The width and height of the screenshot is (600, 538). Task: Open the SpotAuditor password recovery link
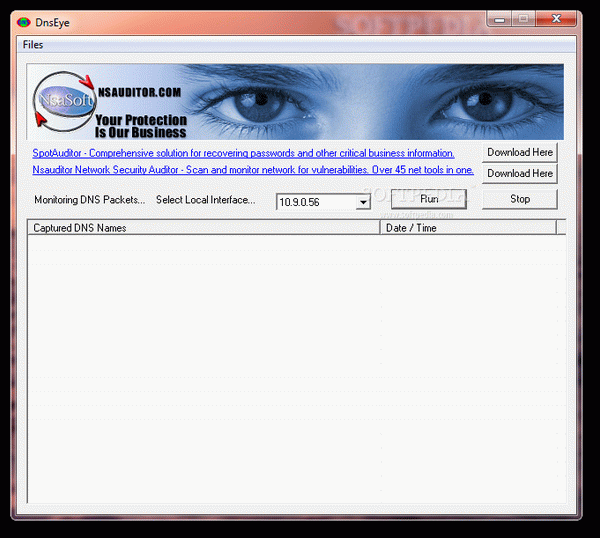(243, 153)
